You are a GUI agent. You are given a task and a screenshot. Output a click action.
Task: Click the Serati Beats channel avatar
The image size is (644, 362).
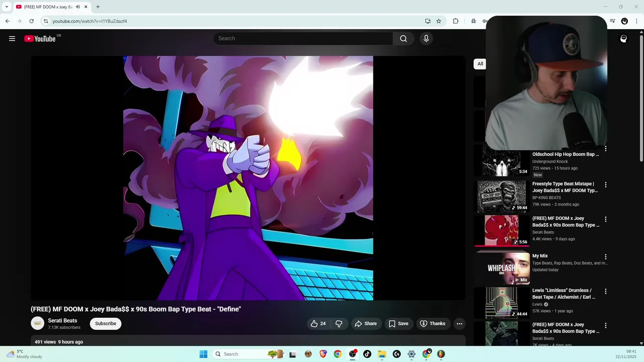38,323
